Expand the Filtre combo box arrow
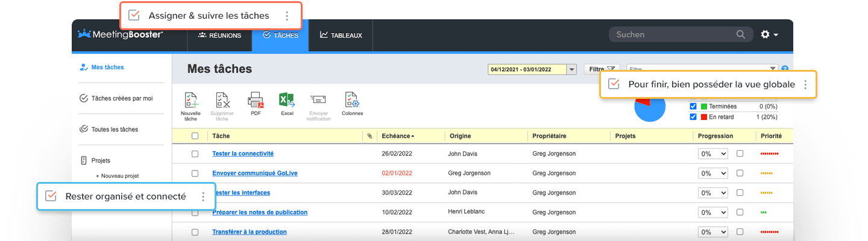868x241 pixels. (x=773, y=69)
